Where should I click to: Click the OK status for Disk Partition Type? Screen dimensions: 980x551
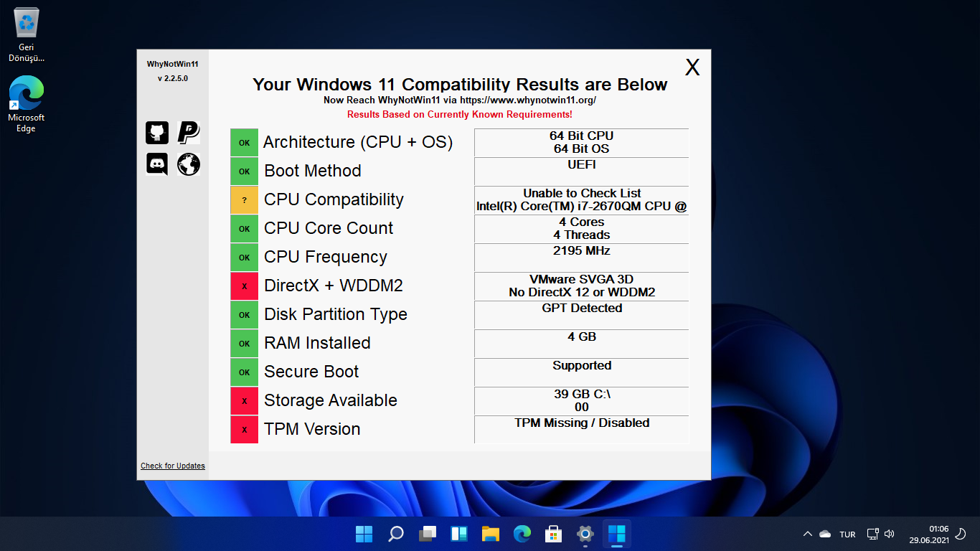click(x=244, y=315)
